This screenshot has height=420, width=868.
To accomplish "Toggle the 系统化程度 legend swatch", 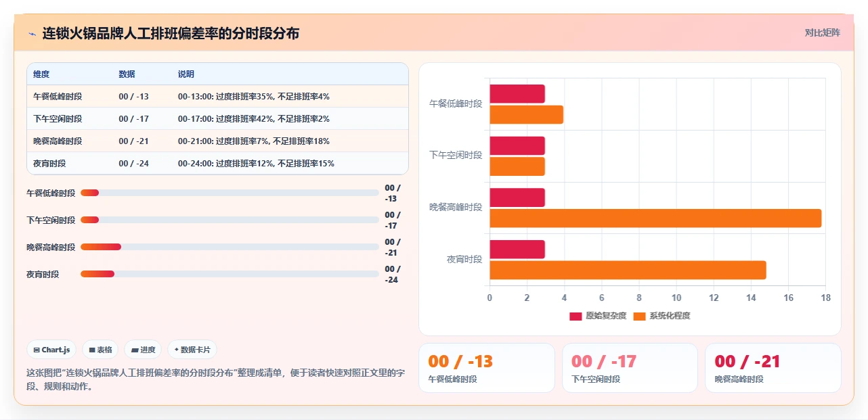I will tap(640, 316).
